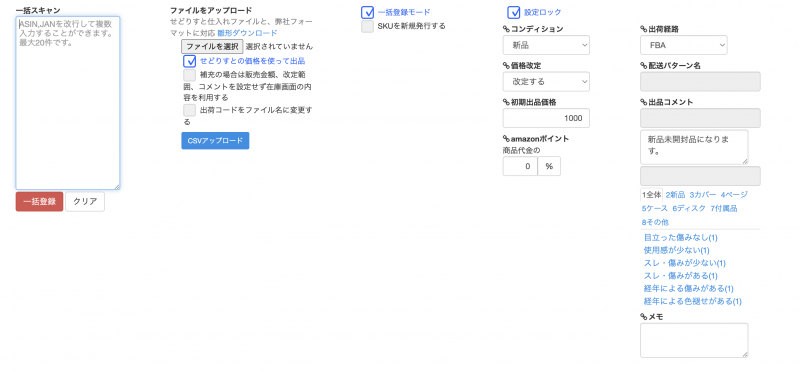Insert comment 経年による傷みがある(1)
Screen dimensions: 800x373
(689, 289)
